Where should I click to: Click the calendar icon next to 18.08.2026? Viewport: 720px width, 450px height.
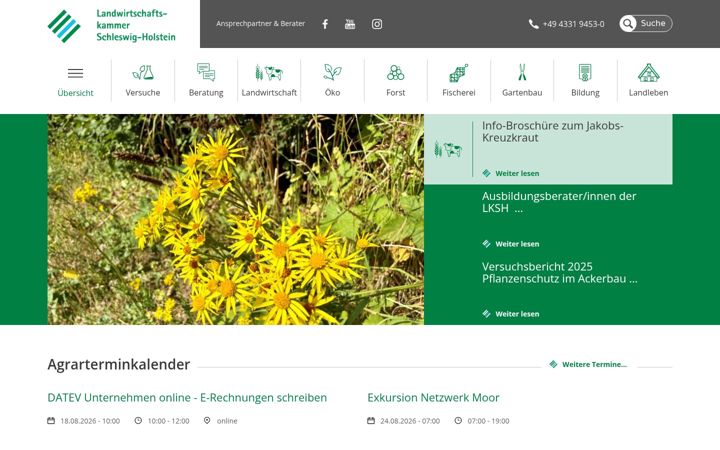point(51,421)
